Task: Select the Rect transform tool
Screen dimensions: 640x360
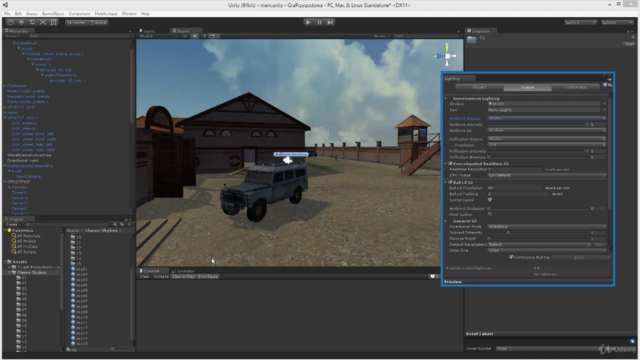Action: pos(53,22)
